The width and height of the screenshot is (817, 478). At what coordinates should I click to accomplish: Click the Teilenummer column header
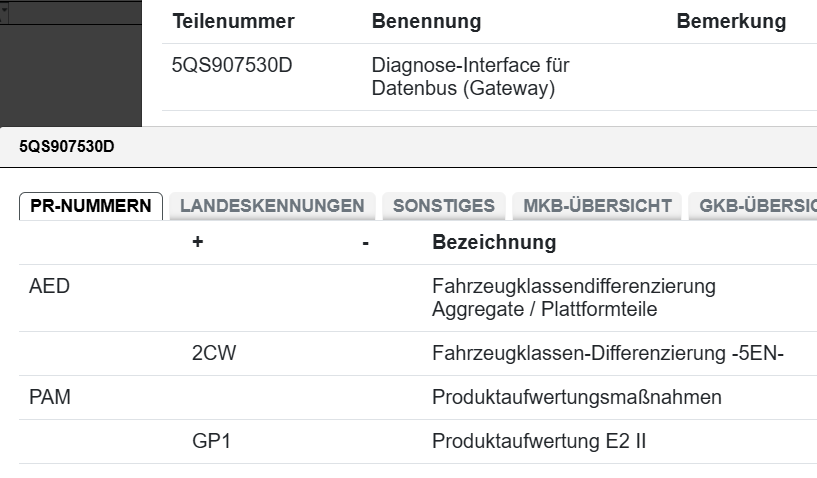233,21
